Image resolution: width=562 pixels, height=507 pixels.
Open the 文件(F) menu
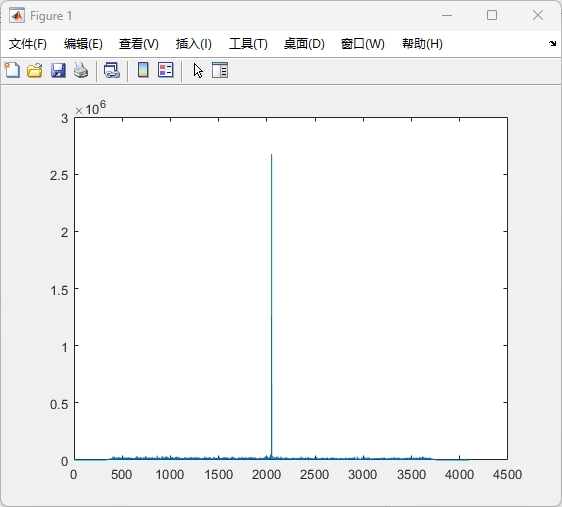click(28, 44)
